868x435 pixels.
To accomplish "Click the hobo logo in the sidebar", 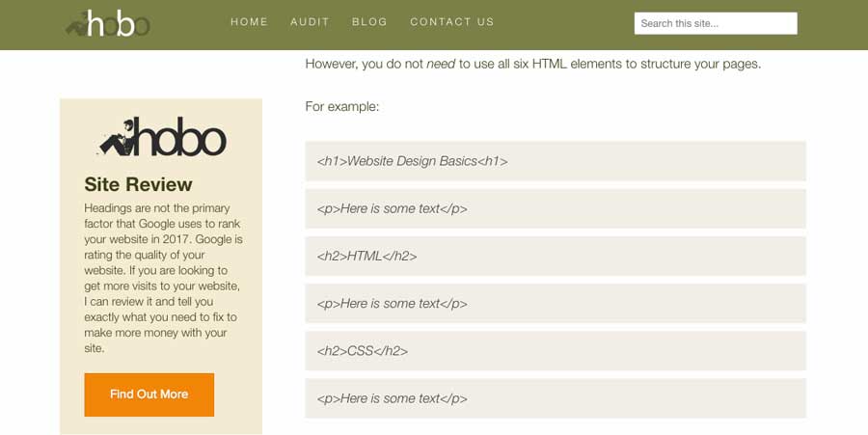I will [x=162, y=137].
